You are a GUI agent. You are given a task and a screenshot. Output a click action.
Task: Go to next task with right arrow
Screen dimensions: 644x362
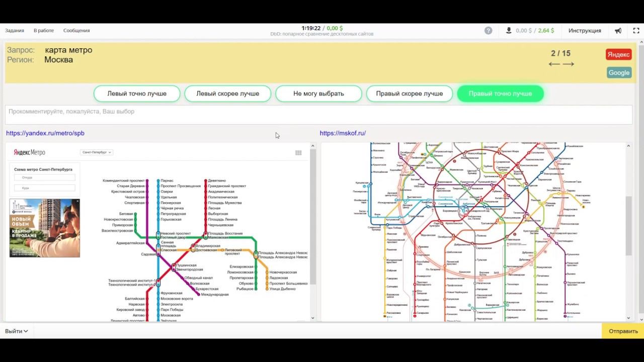[x=569, y=64]
